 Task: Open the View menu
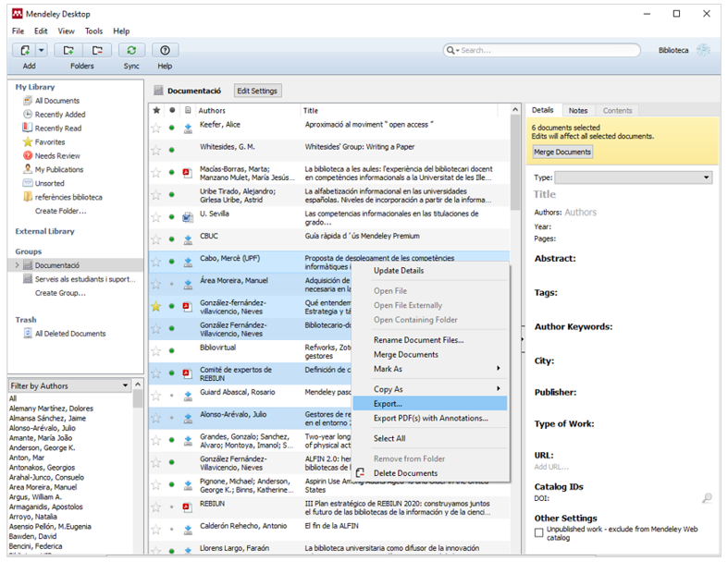66,31
